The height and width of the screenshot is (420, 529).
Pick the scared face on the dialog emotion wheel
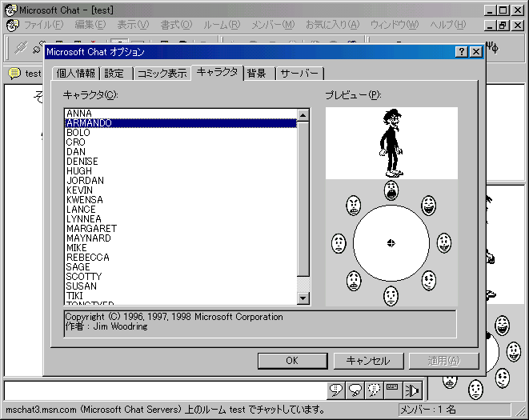[x=354, y=281]
